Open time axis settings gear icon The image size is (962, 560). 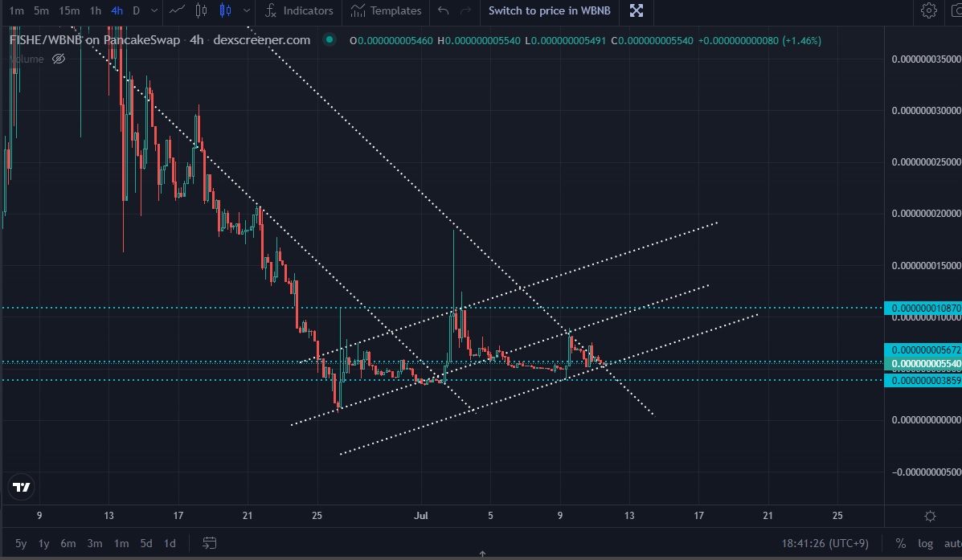coord(930,516)
